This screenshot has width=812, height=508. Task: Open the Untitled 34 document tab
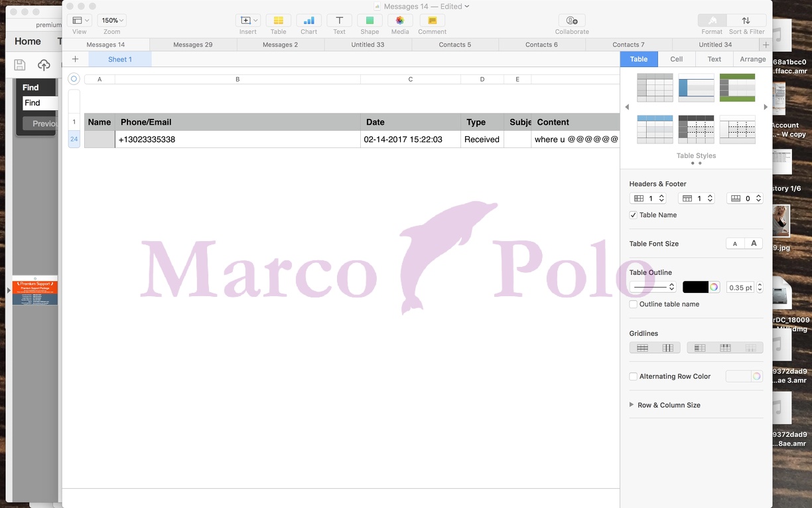click(716, 44)
